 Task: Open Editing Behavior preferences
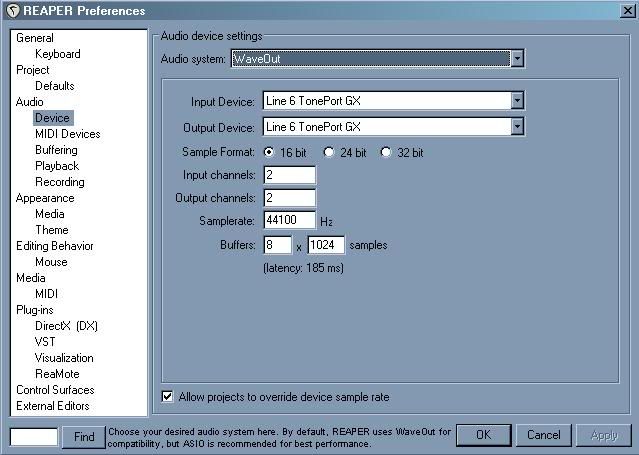(55, 246)
